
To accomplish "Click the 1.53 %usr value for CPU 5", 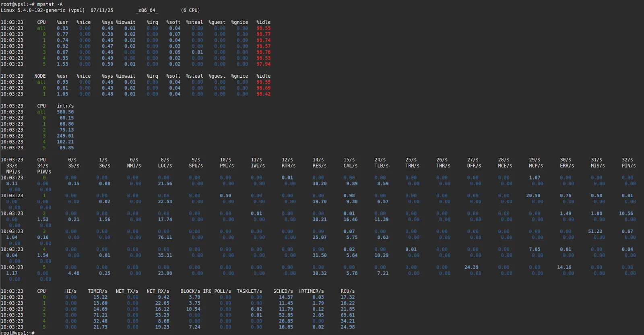I will 62,64.
